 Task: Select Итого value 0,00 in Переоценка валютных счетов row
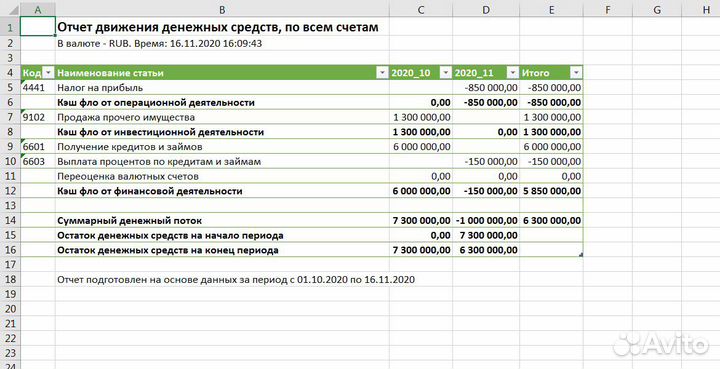(x=551, y=176)
